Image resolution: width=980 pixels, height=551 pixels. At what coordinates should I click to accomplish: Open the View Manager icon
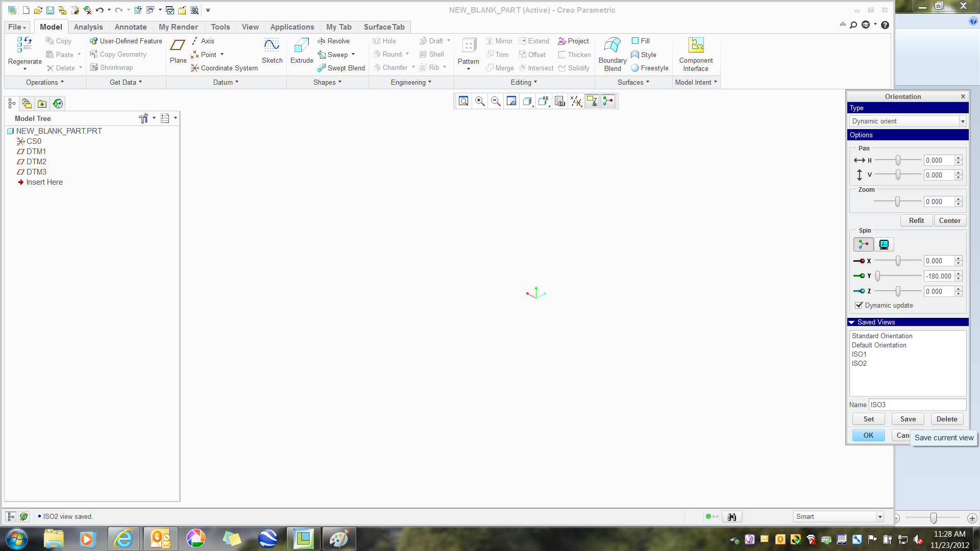click(560, 101)
